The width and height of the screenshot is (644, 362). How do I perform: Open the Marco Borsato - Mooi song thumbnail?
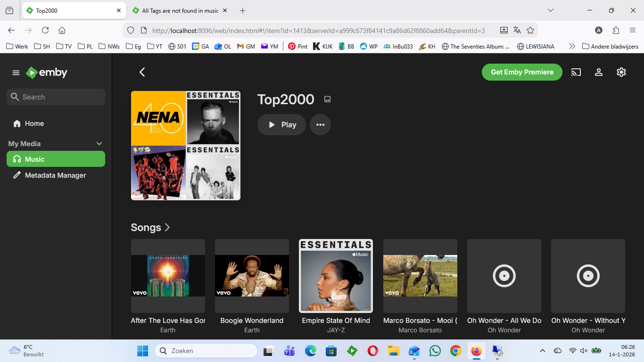pyautogui.click(x=420, y=276)
